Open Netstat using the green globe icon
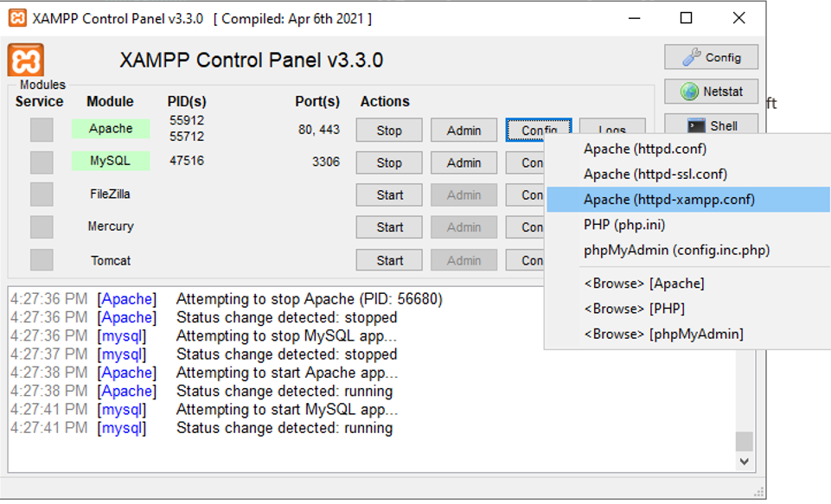 click(x=710, y=91)
